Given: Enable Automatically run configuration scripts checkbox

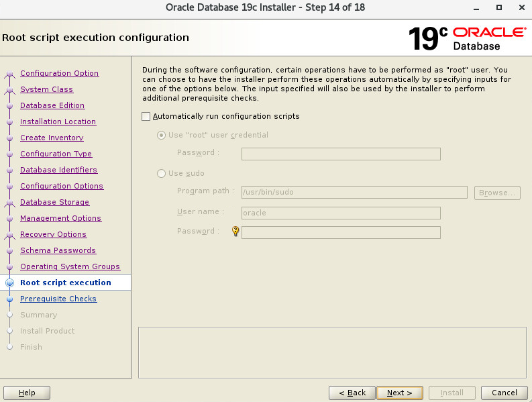Looking at the screenshot, I should pyautogui.click(x=146, y=117).
